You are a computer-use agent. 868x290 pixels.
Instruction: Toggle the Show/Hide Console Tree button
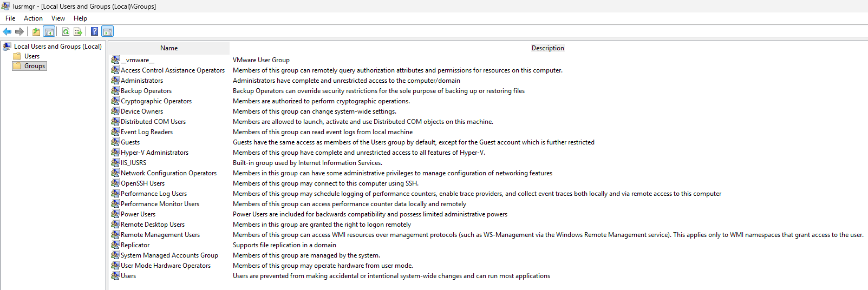click(x=49, y=31)
